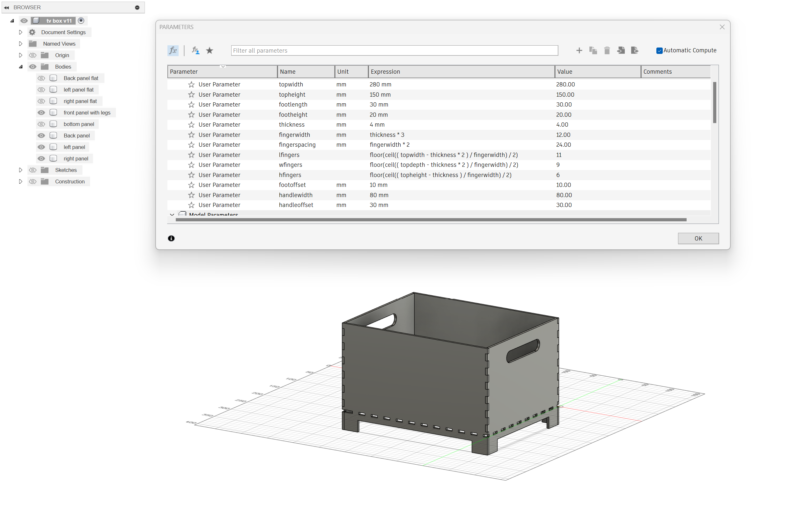This screenshot has height=531, width=812.
Task: Click the fx all parameters filter icon
Action: (x=173, y=50)
